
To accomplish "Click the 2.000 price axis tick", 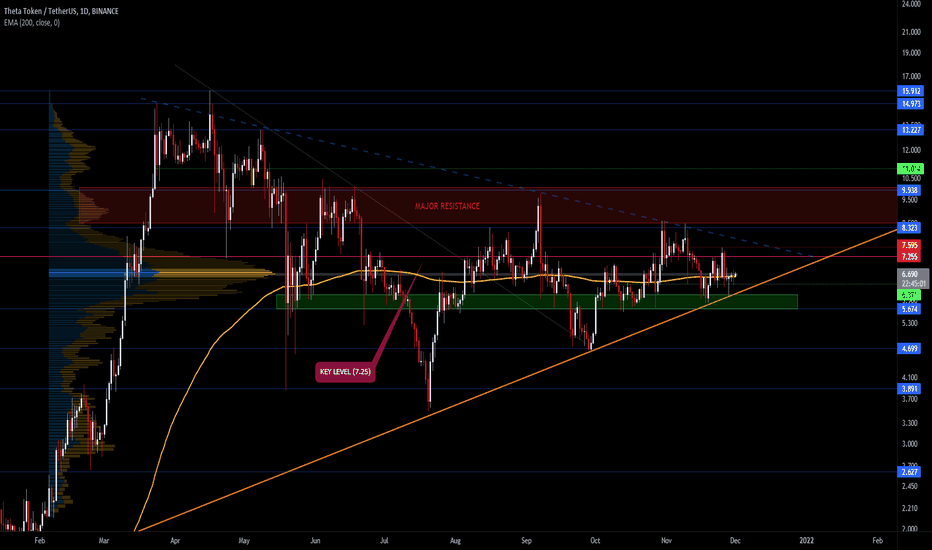I will 910,529.
